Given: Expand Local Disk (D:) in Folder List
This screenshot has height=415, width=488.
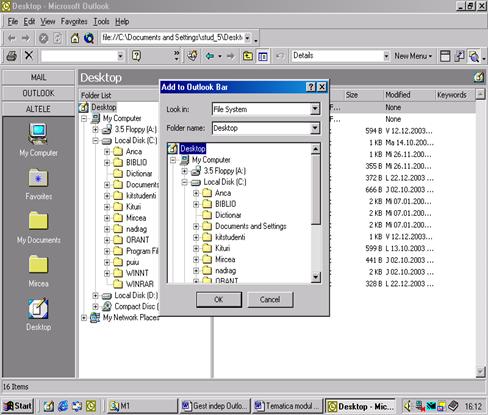Looking at the screenshot, I should tap(95, 295).
